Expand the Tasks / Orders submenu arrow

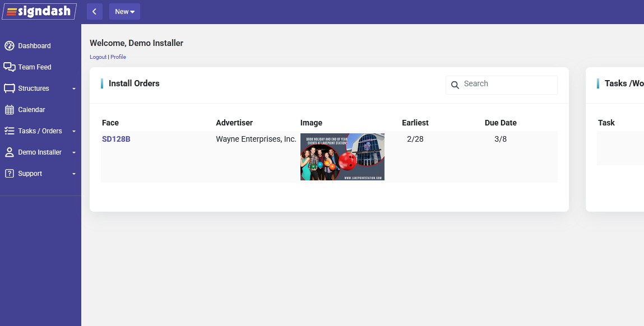click(x=74, y=132)
